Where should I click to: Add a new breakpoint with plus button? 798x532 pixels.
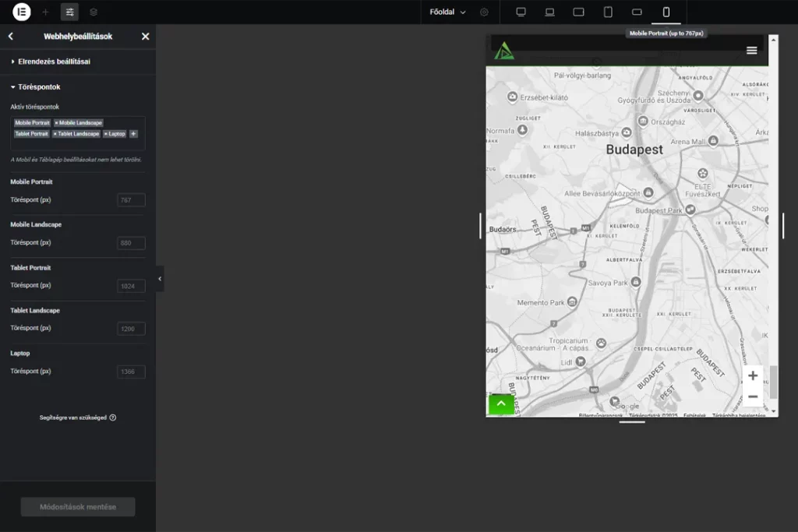click(x=133, y=134)
